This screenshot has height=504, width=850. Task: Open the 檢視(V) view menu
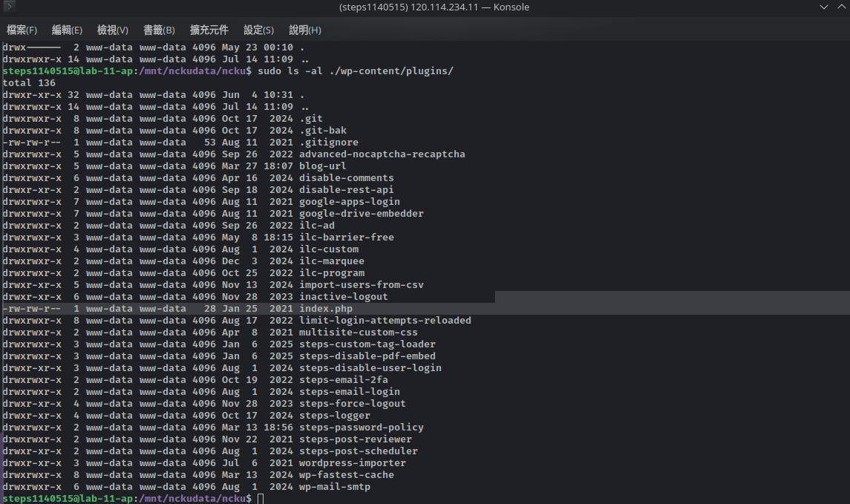112,30
